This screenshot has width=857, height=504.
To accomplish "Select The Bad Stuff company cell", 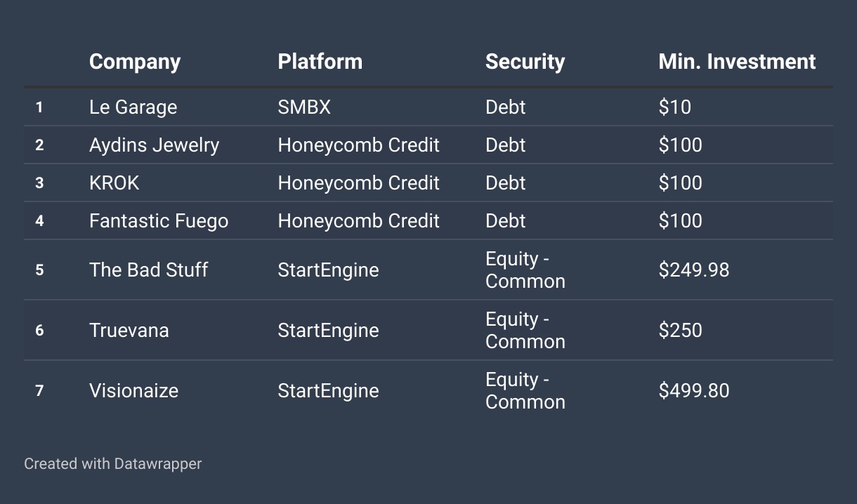I will pyautogui.click(x=148, y=270).
